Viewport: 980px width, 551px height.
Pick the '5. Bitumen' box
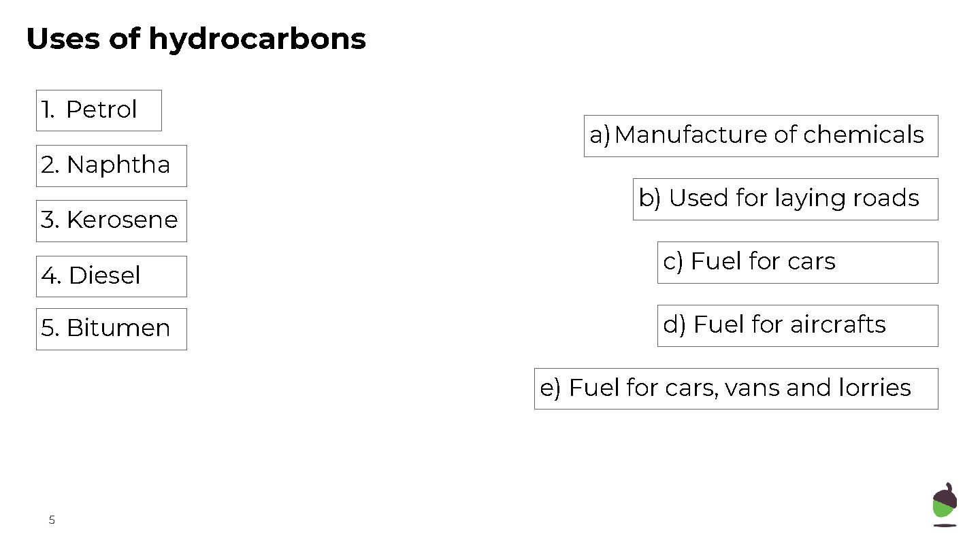[111, 329]
